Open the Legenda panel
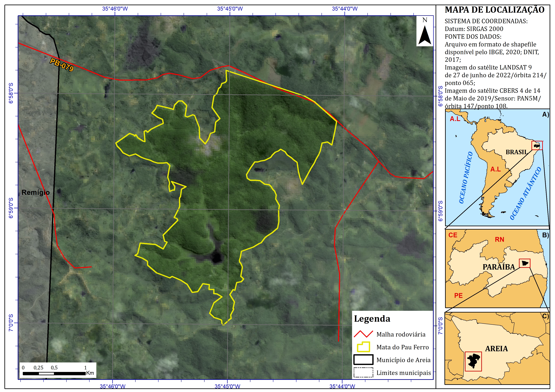 [372, 319]
